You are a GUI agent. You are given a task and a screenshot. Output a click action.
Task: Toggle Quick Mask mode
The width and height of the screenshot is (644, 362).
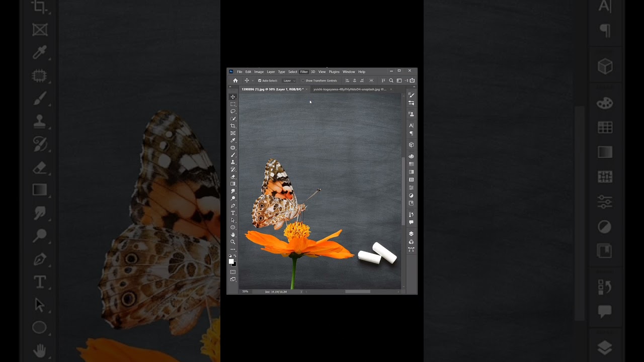233,272
